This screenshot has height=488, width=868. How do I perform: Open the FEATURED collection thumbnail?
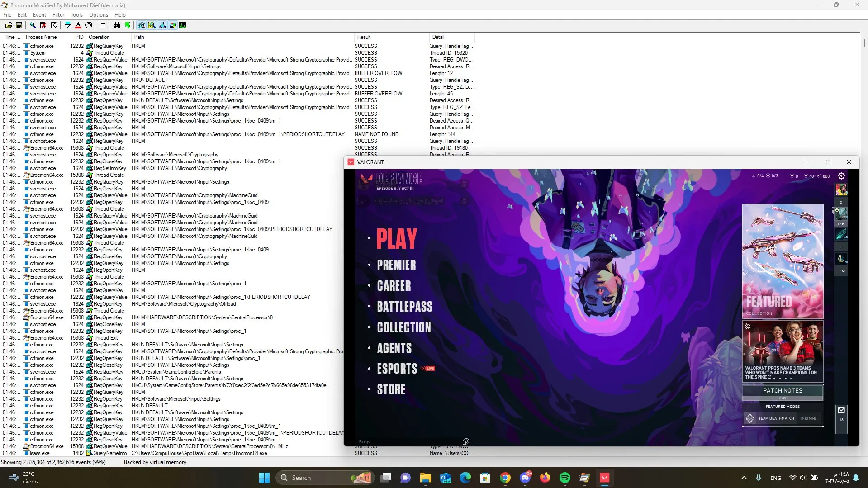click(x=783, y=261)
